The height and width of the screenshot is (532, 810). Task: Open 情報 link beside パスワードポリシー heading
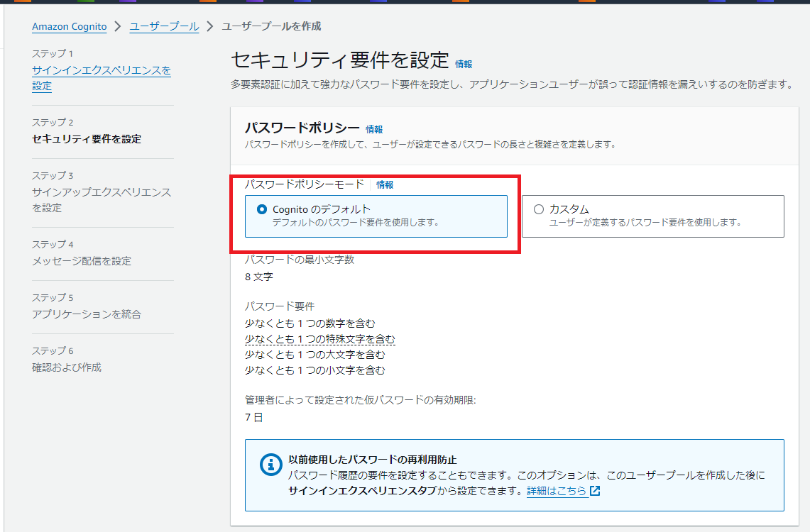coord(374,130)
